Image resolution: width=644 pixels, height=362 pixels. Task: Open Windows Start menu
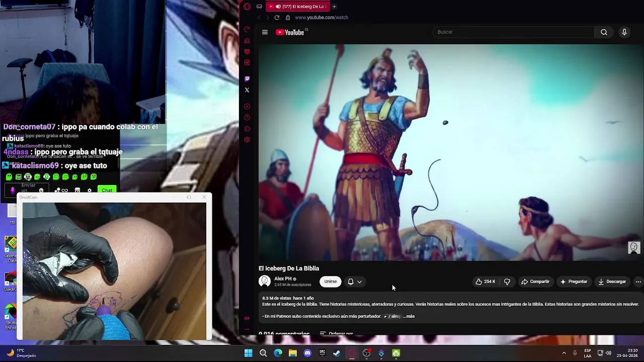(x=248, y=353)
